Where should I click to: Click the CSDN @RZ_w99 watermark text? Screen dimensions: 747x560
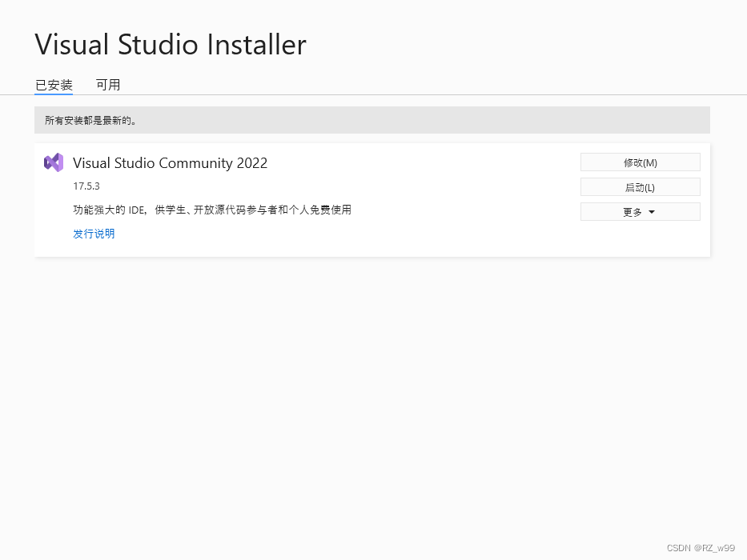tap(701, 548)
